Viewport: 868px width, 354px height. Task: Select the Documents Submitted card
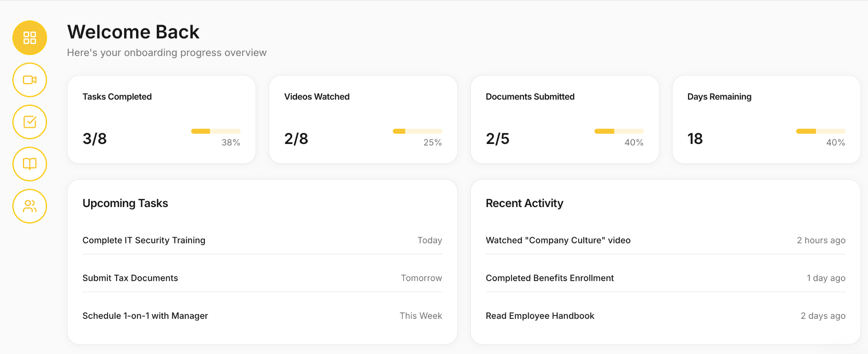pyautogui.click(x=565, y=119)
